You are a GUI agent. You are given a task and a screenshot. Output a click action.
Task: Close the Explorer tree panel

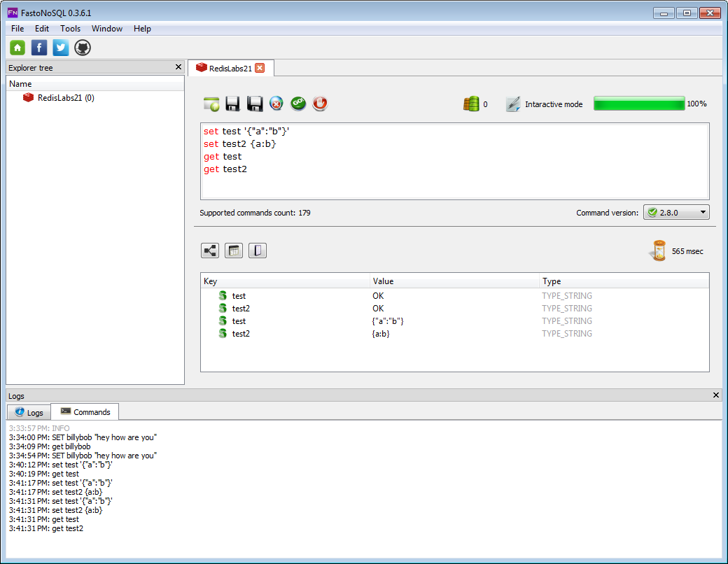[178, 67]
